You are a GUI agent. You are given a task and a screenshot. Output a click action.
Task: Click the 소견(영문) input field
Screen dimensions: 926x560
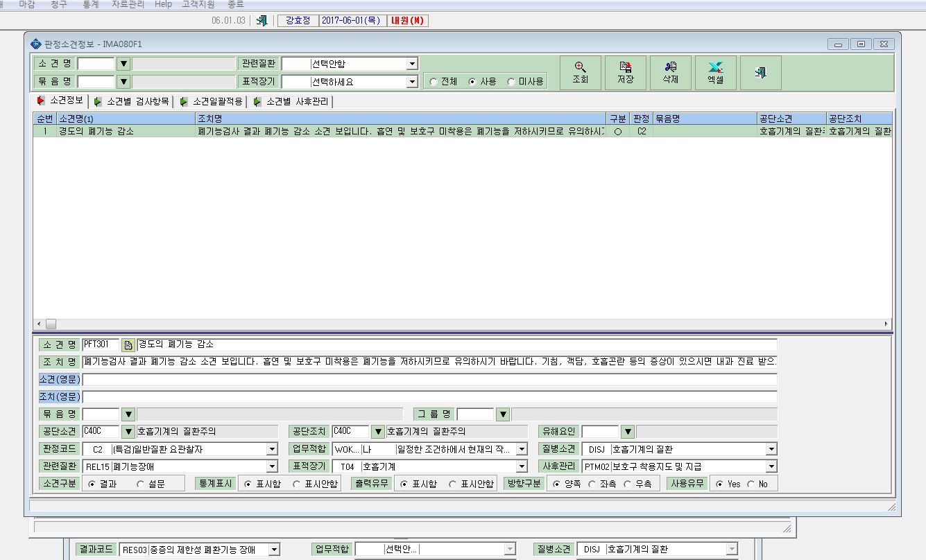(429, 379)
